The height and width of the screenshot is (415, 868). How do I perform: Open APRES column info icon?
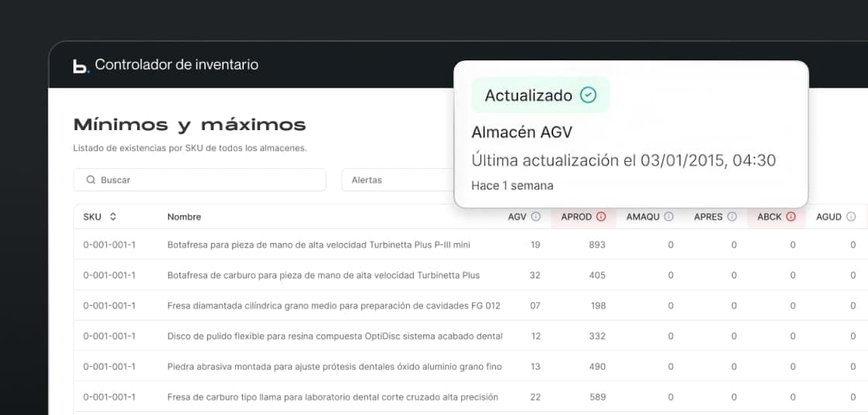pos(732,217)
